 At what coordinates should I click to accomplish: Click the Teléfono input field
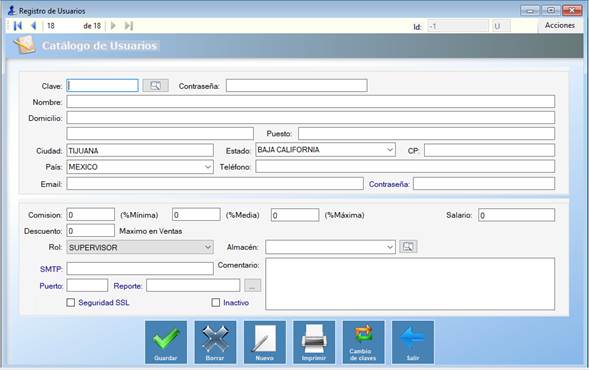pos(405,166)
